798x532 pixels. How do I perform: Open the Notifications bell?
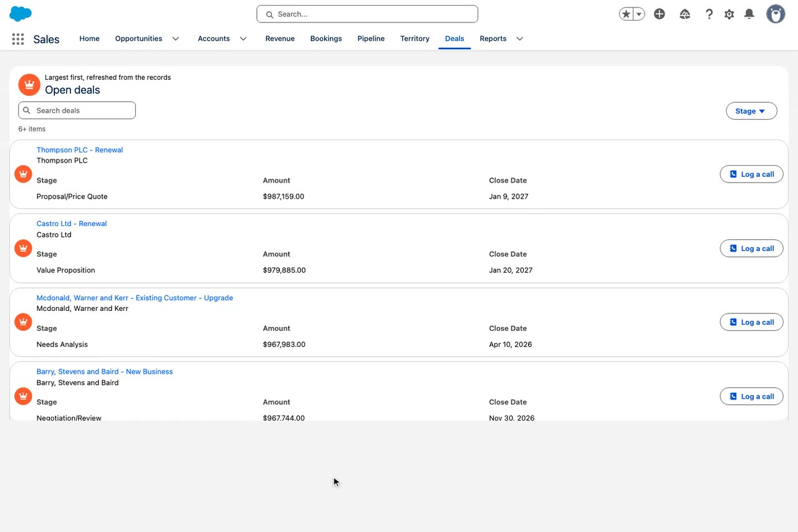(749, 14)
